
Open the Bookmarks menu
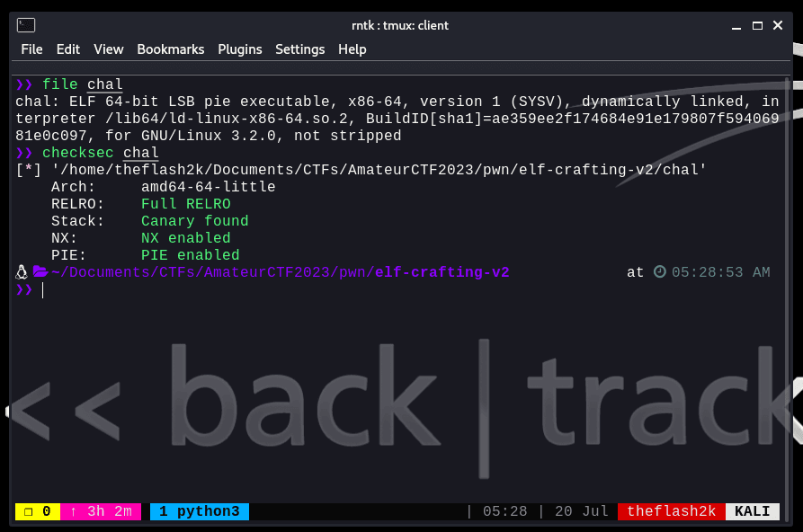pos(170,49)
